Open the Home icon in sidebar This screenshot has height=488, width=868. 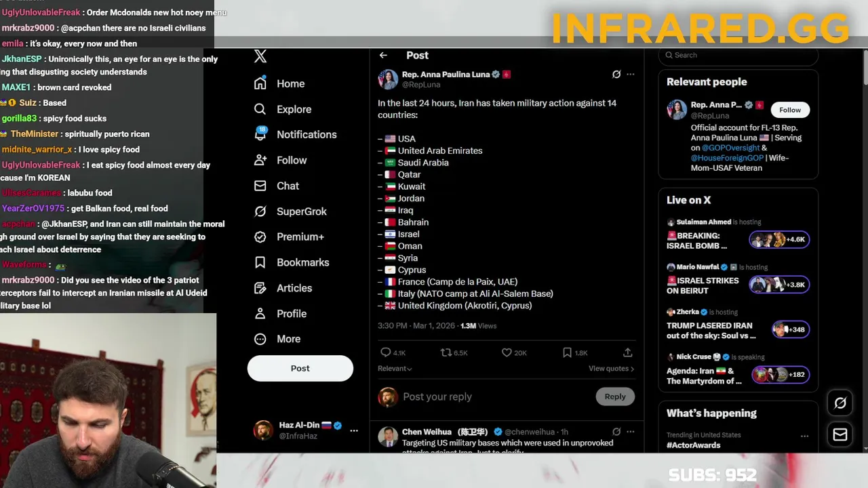point(260,83)
